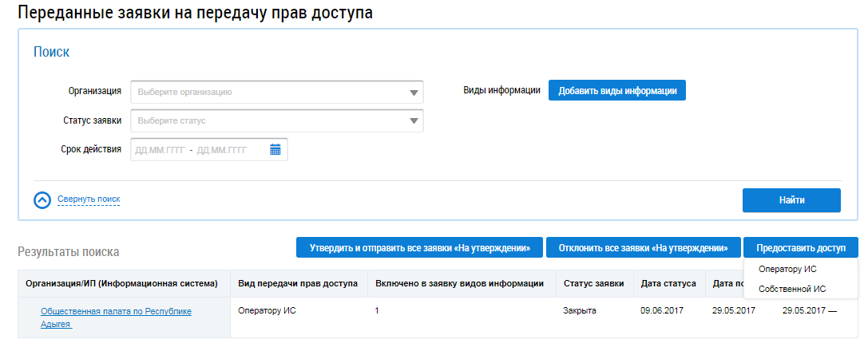Viewport: 868px width, 355px height.
Task: Click Утвердить и отправить все заявки button
Action: pos(419,248)
